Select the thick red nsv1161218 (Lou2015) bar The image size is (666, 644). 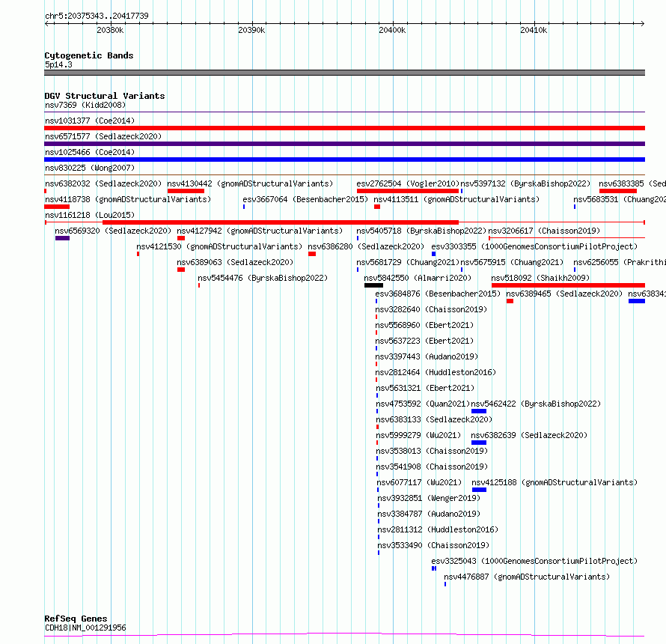click(x=281, y=222)
